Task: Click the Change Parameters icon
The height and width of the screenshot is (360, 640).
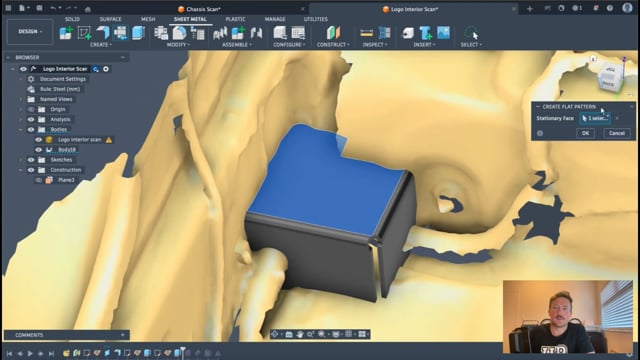Action: click(198, 33)
